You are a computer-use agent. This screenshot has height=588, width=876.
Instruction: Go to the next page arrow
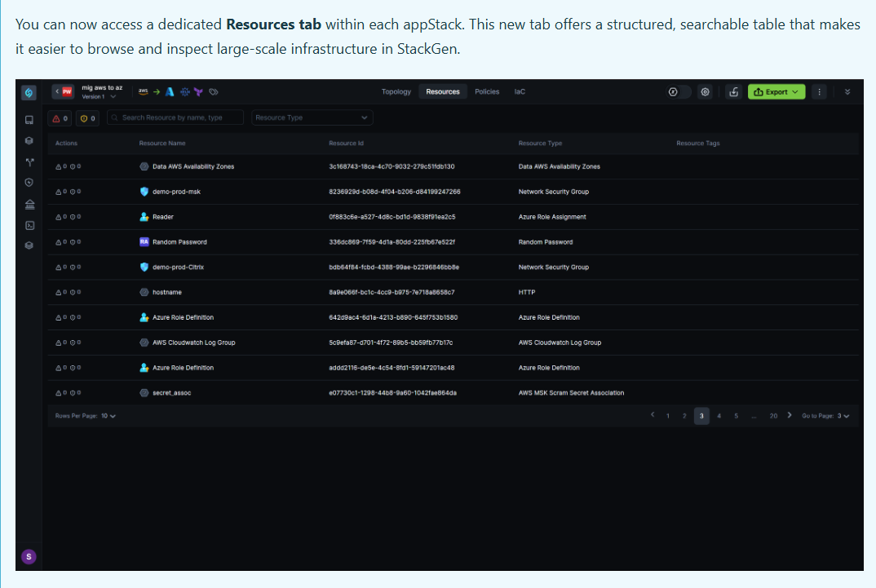point(790,415)
